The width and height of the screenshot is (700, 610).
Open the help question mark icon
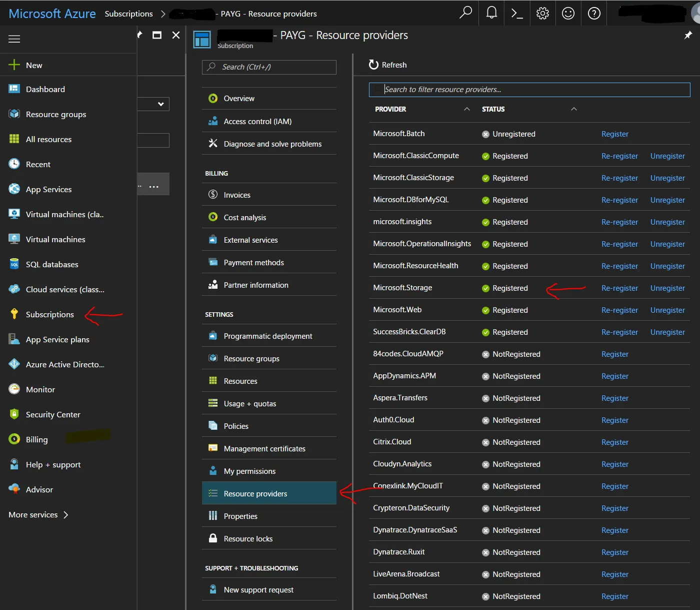click(x=594, y=13)
